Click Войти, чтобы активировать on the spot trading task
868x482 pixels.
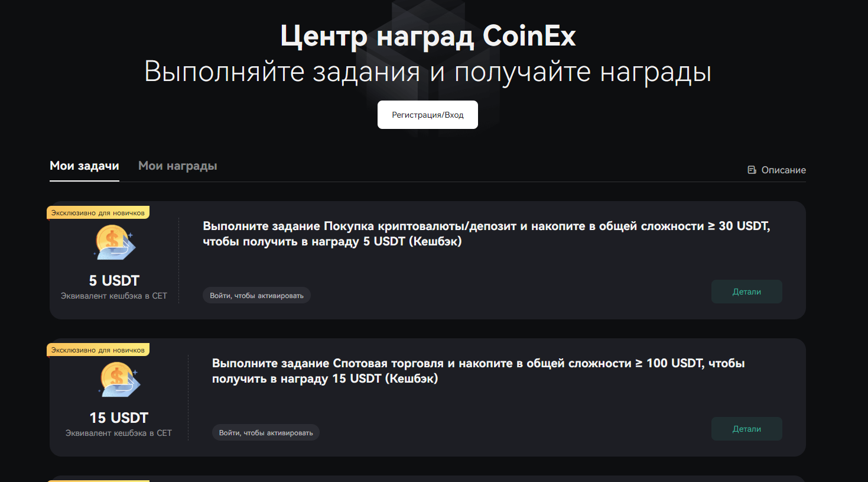266,433
